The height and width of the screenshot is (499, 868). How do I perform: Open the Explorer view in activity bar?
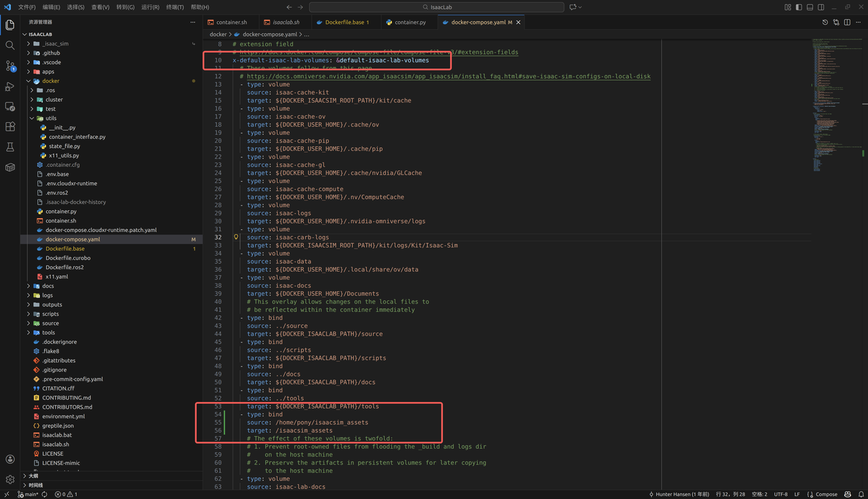point(9,25)
